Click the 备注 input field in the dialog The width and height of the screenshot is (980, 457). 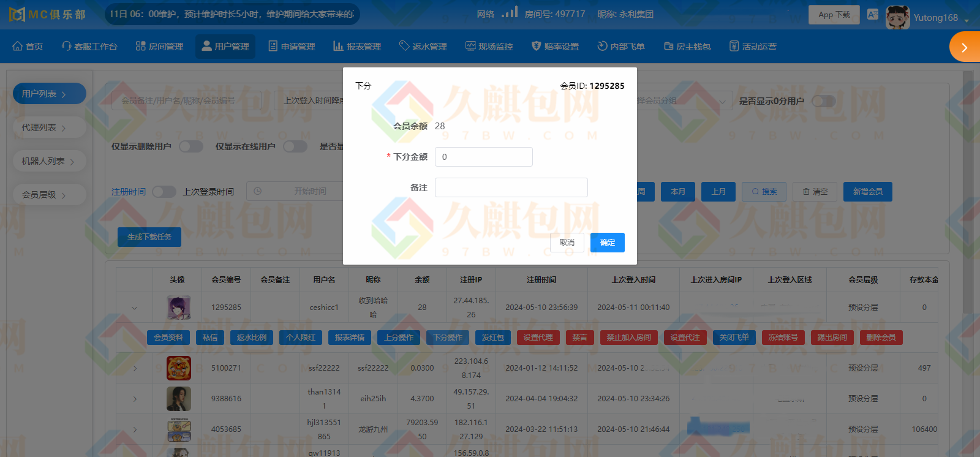[x=511, y=187]
